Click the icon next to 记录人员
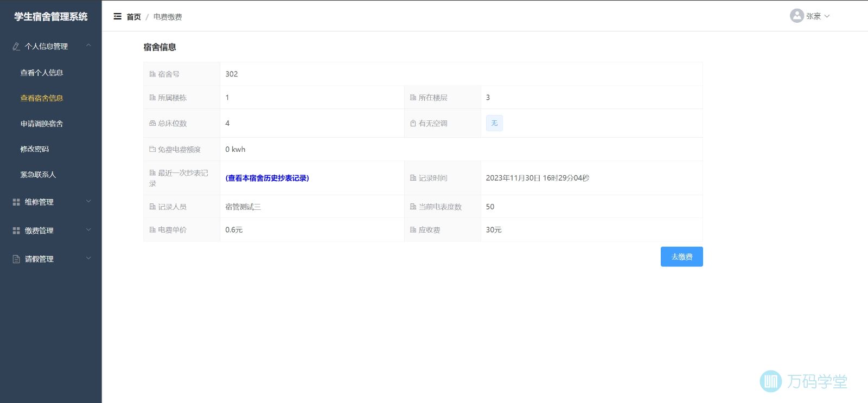 tap(152, 207)
